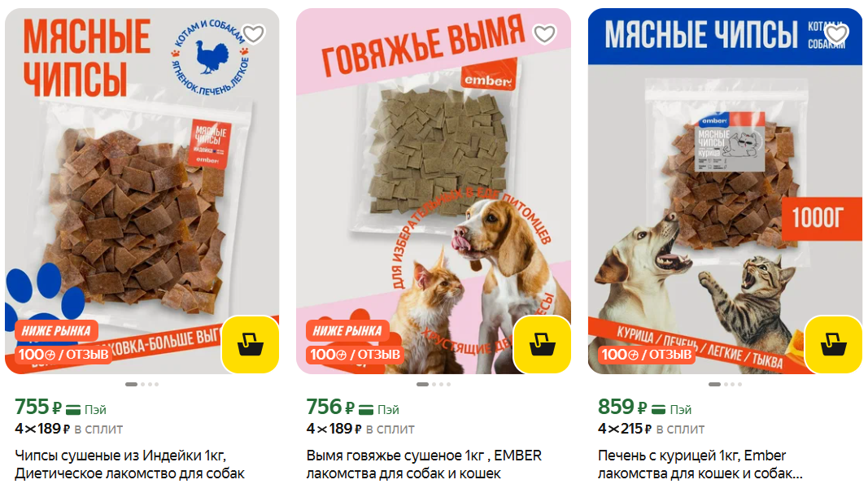Click Пэй card icon next to 859 ₽
The width and height of the screenshot is (868, 484).
[x=658, y=410]
